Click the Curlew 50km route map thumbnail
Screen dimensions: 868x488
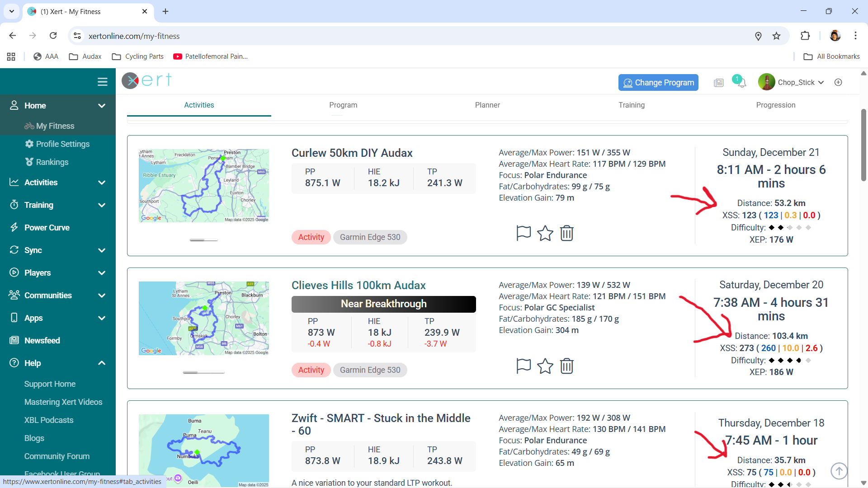pyautogui.click(x=203, y=186)
